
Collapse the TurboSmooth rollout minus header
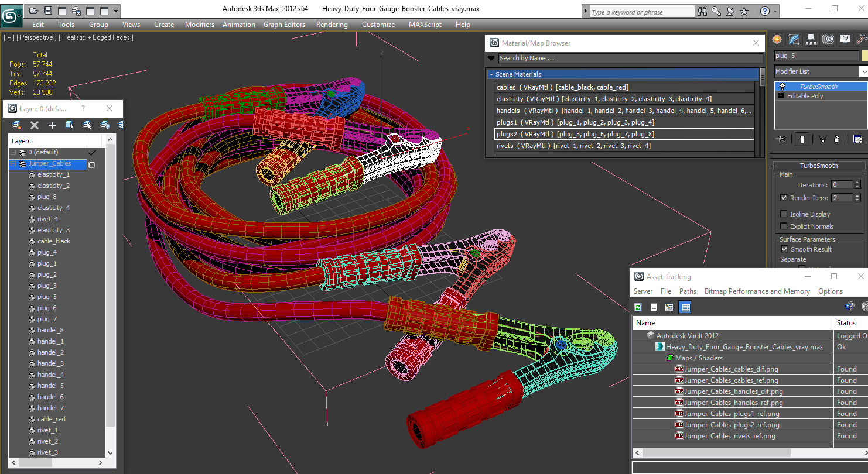819,166
